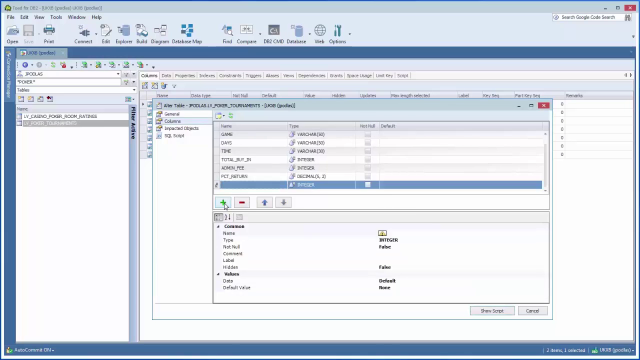Remove column with red minus button
The width and height of the screenshot is (640, 360).
coord(242,202)
